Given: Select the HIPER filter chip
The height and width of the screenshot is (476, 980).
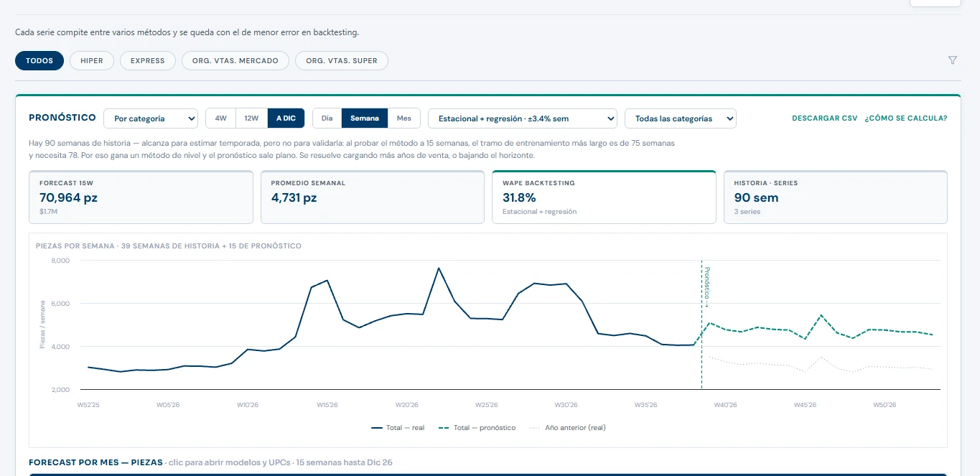Looking at the screenshot, I should 92,61.
